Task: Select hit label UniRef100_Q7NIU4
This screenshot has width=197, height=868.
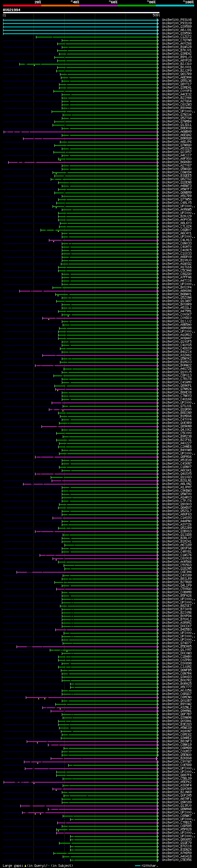Action: (x=177, y=115)
